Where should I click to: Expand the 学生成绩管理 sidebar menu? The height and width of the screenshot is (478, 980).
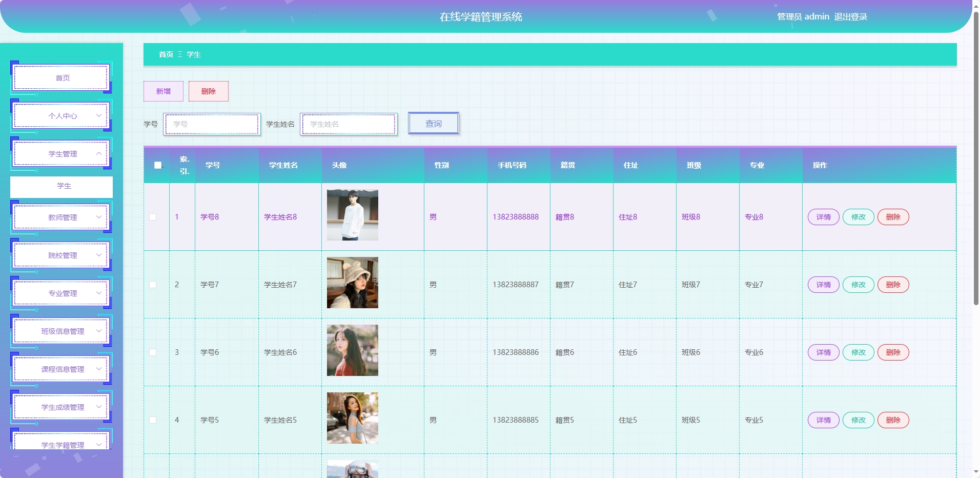click(x=62, y=407)
